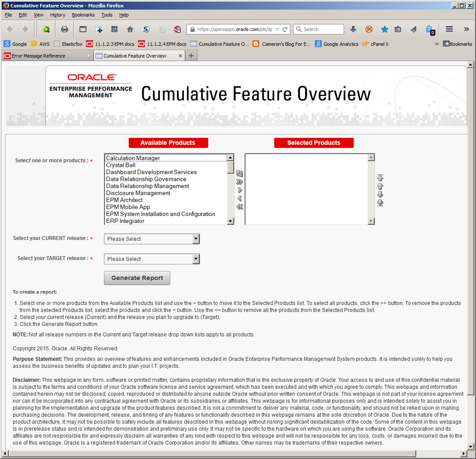Remove all products with << icon
Image resolution: width=476 pixels, height=459 pixels.
point(239,207)
